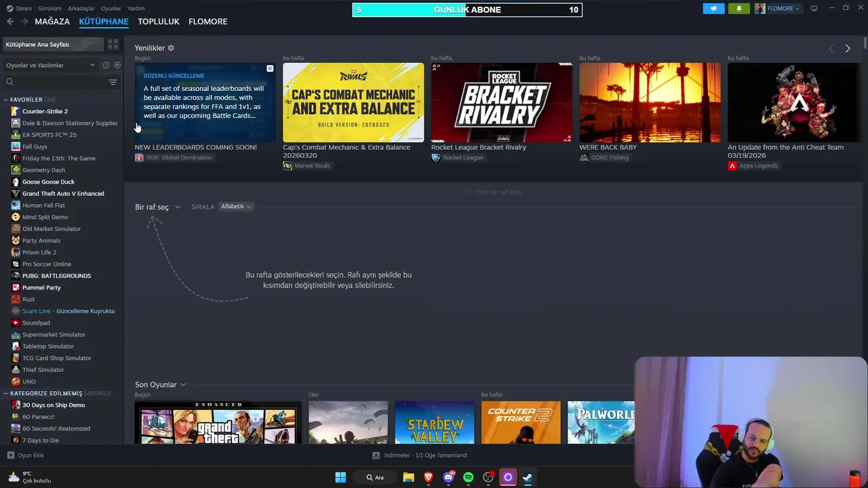The image size is (868, 488).
Task: Click Oyun Ekle at bottom left
Action: (x=25, y=455)
